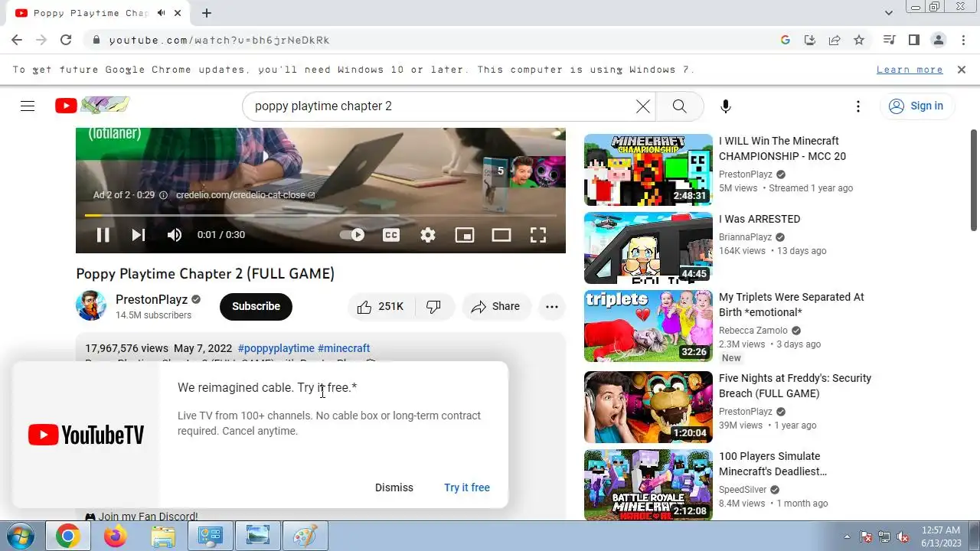Screen dimensions: 980x551
Task: Pause the video with the pause button
Action: click(103, 235)
